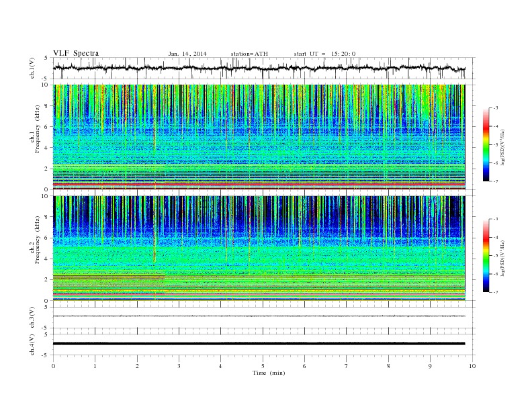Click the log(PSD) label beside ch.1 colorbar

pyautogui.click(x=502, y=147)
